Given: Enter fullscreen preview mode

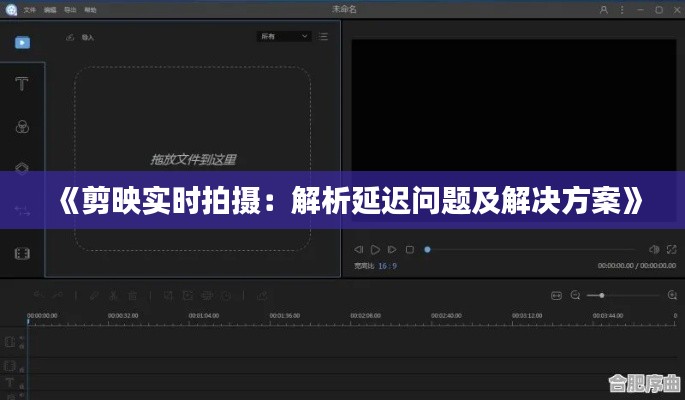Looking at the screenshot, I should 671,249.
